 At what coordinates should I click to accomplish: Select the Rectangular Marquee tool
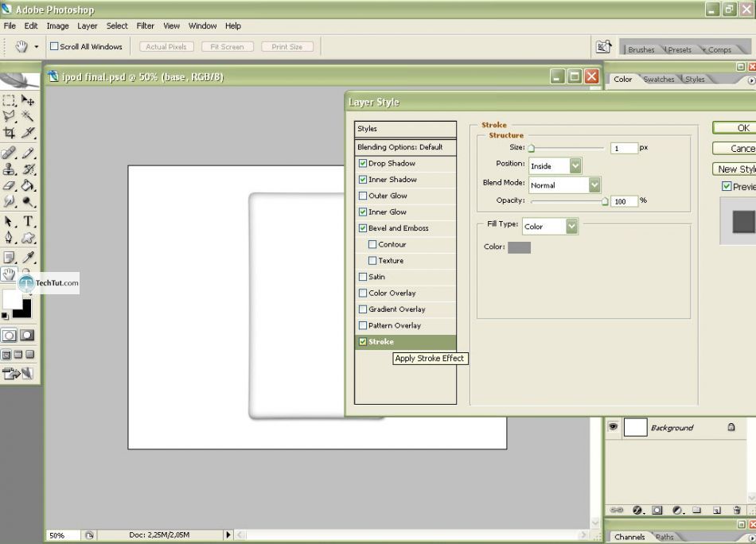[10, 100]
